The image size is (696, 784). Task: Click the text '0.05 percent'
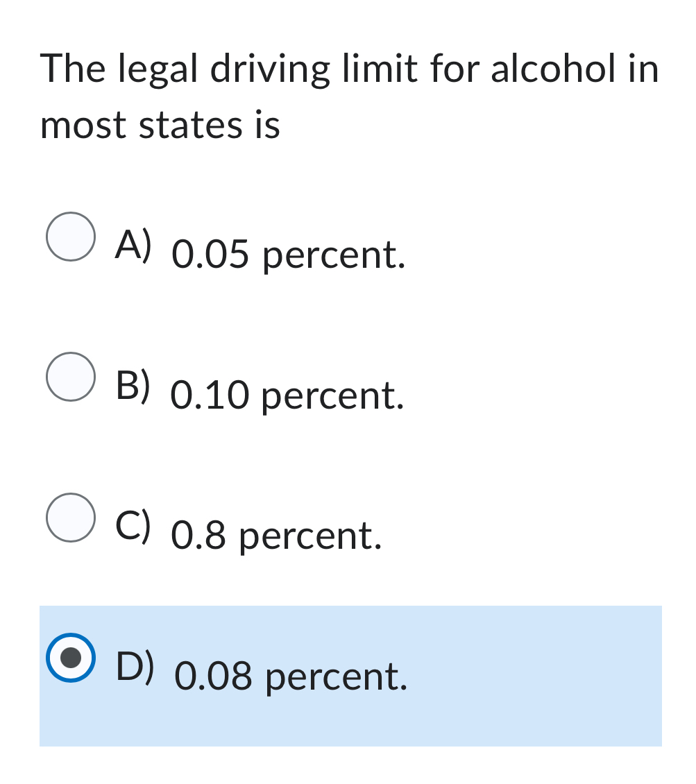point(288,254)
